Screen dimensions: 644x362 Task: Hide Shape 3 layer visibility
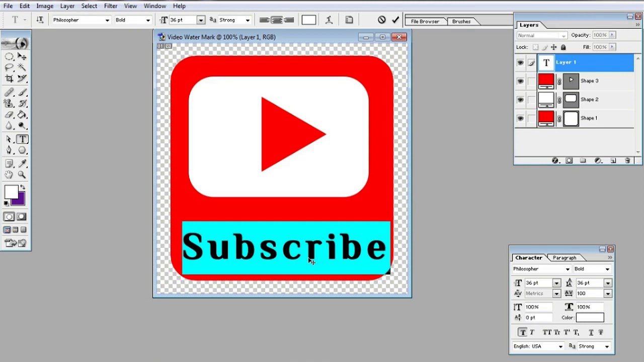tap(520, 81)
